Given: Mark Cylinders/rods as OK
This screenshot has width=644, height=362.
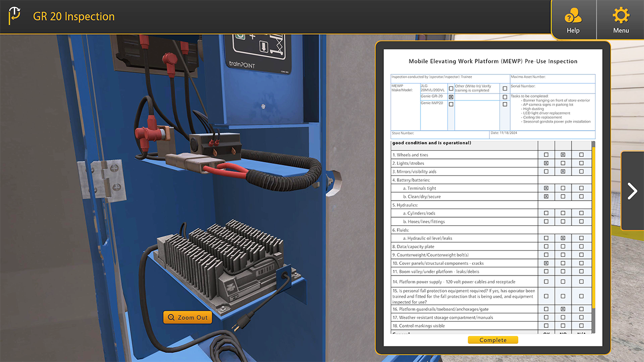Looking at the screenshot, I should pos(546,213).
